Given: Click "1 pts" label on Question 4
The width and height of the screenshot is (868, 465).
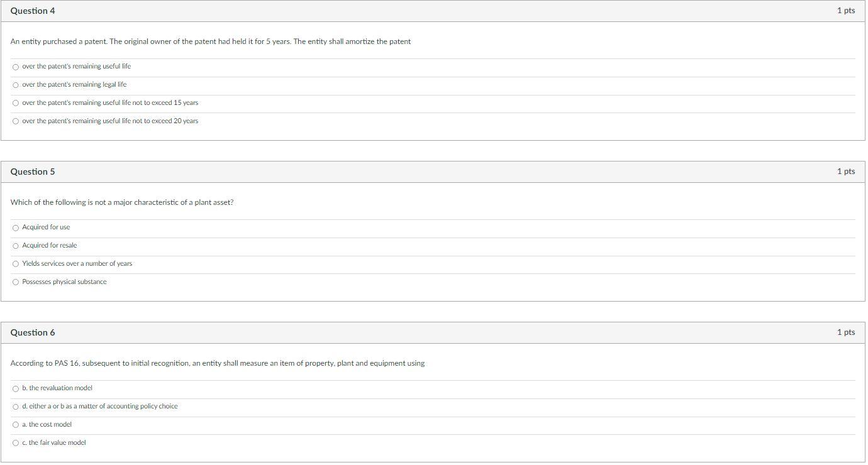Looking at the screenshot, I should click(846, 10).
